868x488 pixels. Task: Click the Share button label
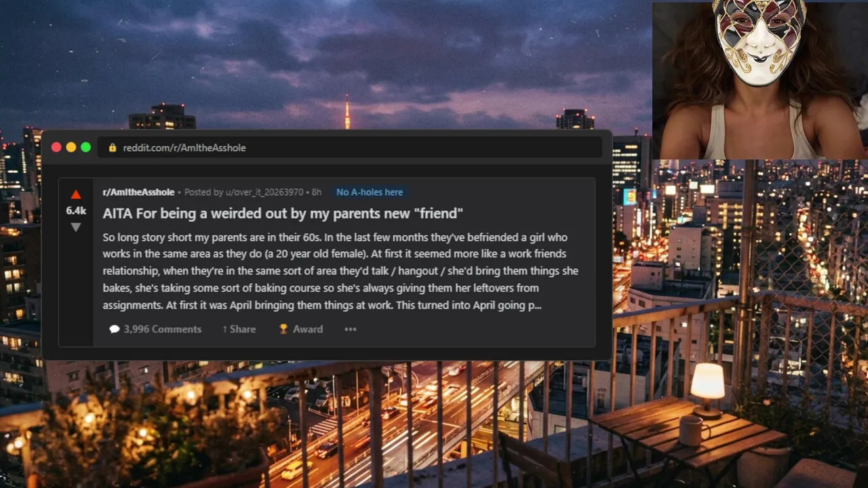click(x=243, y=329)
